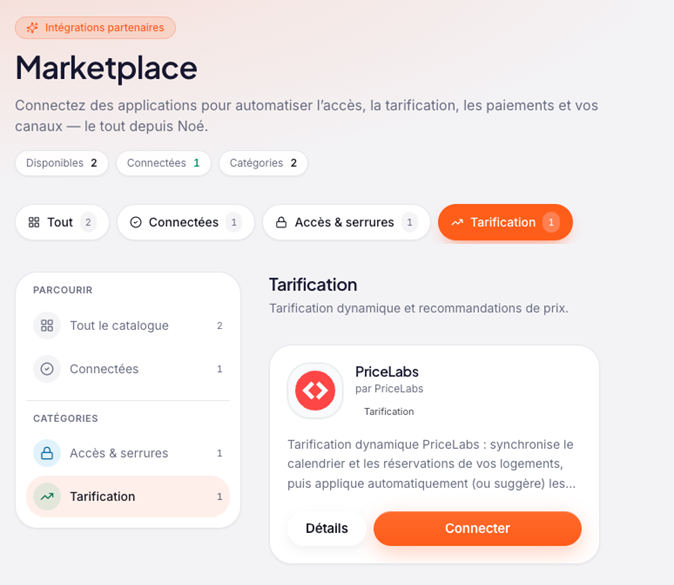Select Connectées in the Parcourir sidebar

(128, 369)
